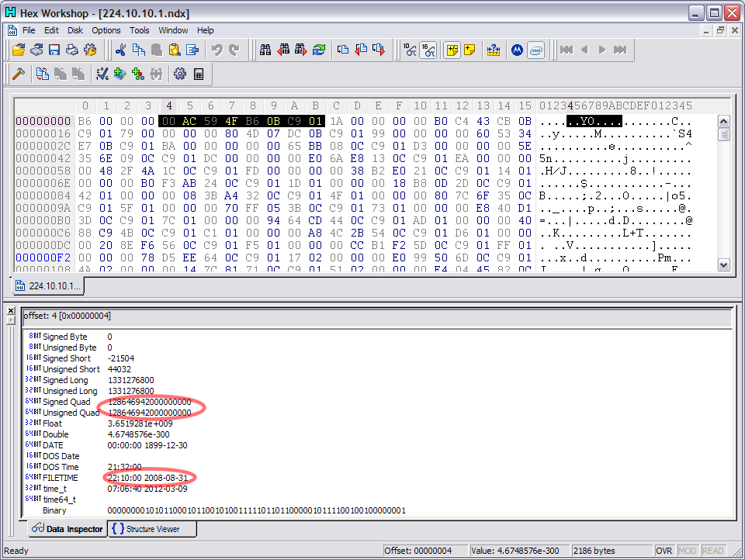Open the Help menu
The image size is (745, 560).
(x=205, y=30)
